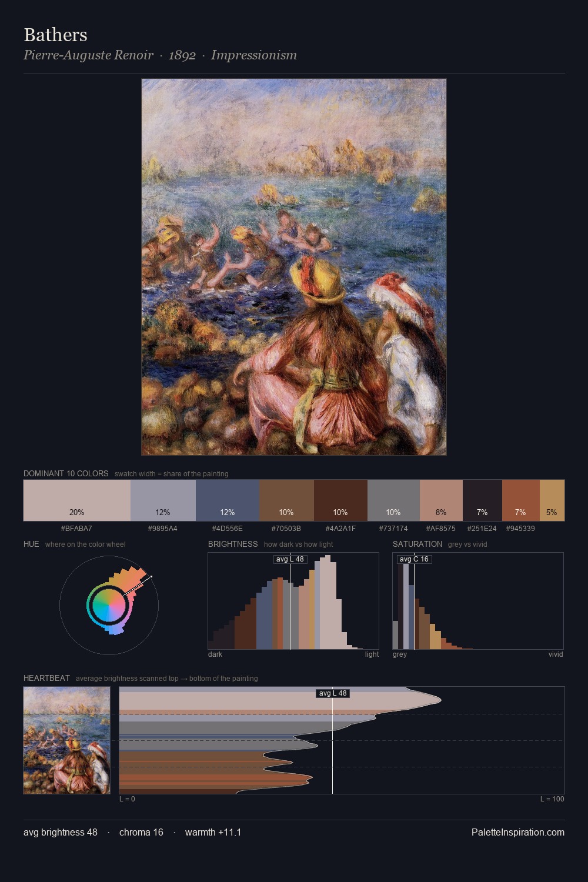
Task: Pick the neutral grey 10% swatch
Action: tap(393, 500)
